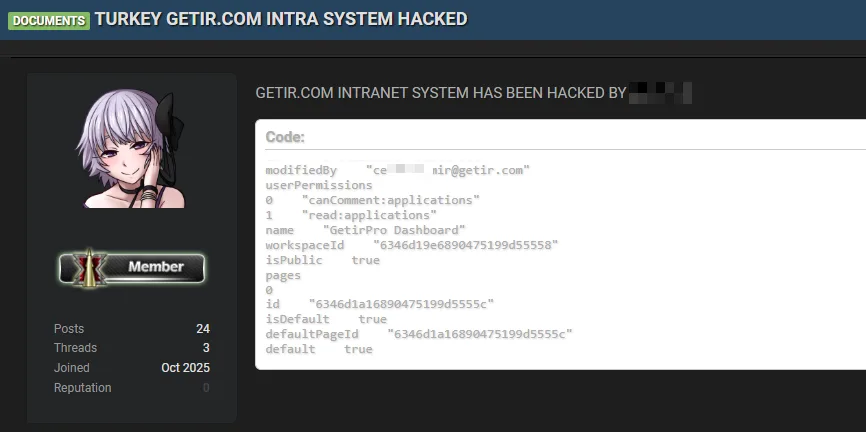Click the Code: header of code block
Image resolution: width=866 pixels, height=432 pixels.
[x=285, y=137]
